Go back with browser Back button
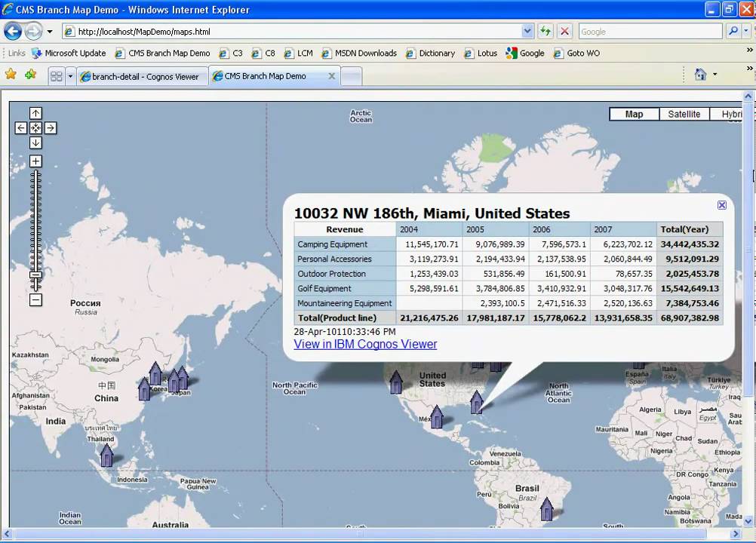 point(13,32)
